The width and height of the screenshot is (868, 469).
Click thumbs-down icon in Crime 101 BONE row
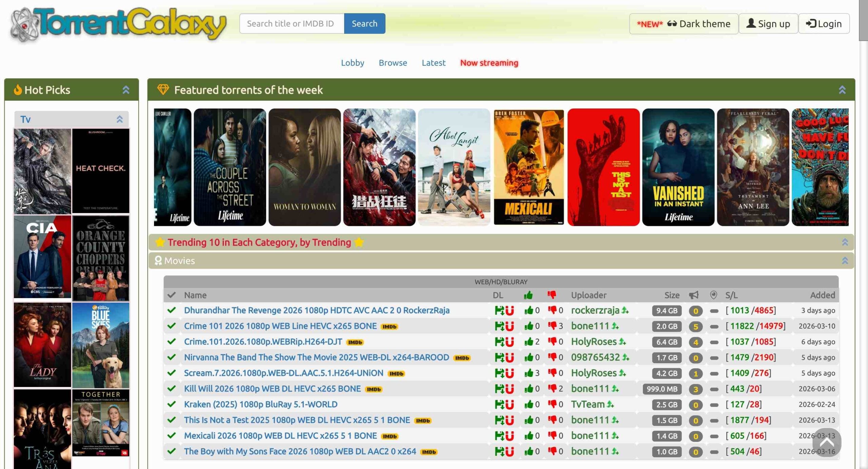[x=552, y=326]
